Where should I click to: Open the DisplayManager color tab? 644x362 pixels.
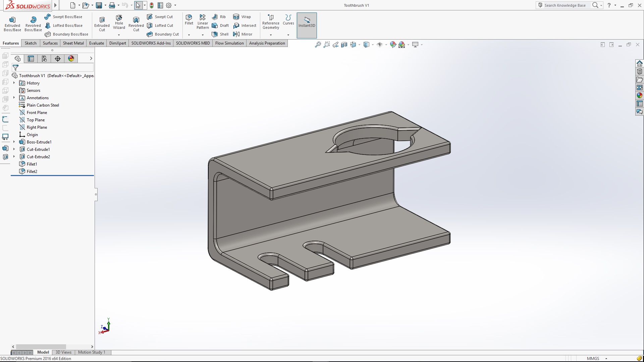click(71, 59)
